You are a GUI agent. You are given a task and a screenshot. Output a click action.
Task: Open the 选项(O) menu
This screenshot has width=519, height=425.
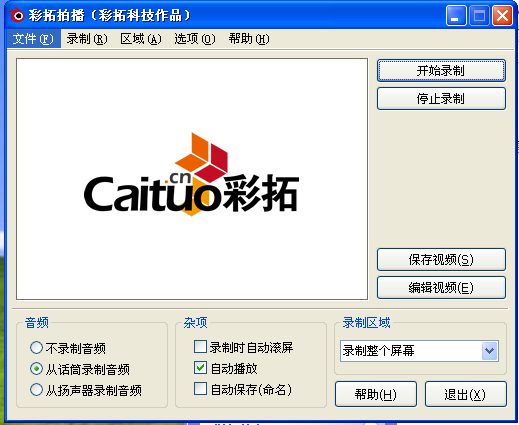[x=195, y=39]
